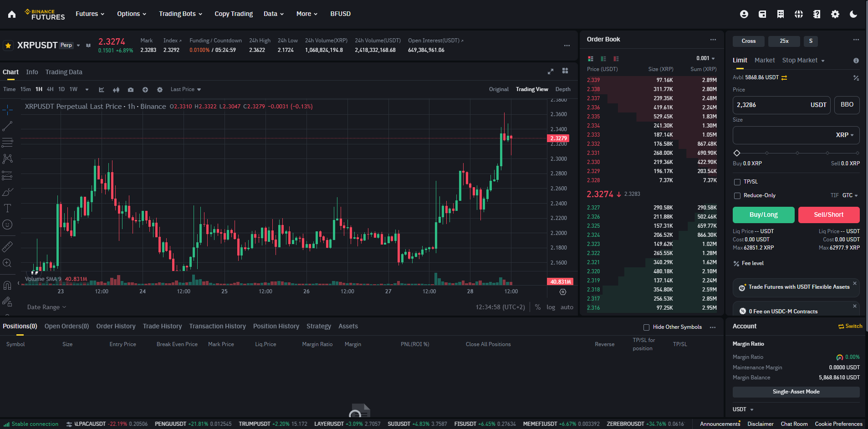Expand the Data menu
This screenshot has height=429, width=868.
[x=274, y=14]
